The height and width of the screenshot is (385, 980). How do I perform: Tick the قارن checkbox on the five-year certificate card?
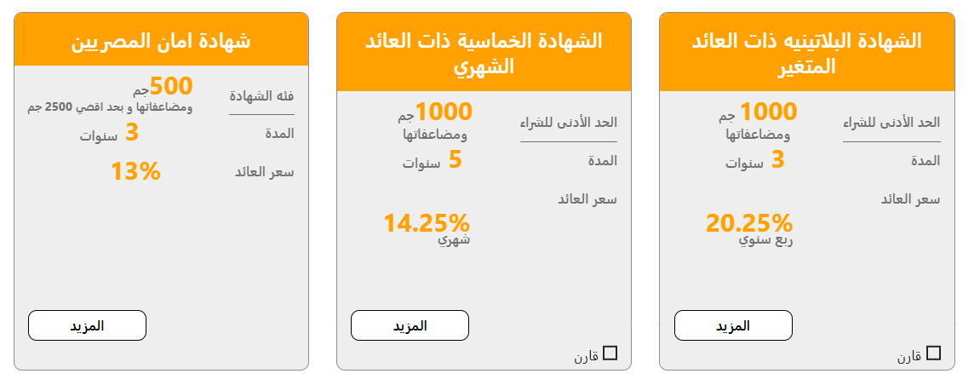coord(610,353)
